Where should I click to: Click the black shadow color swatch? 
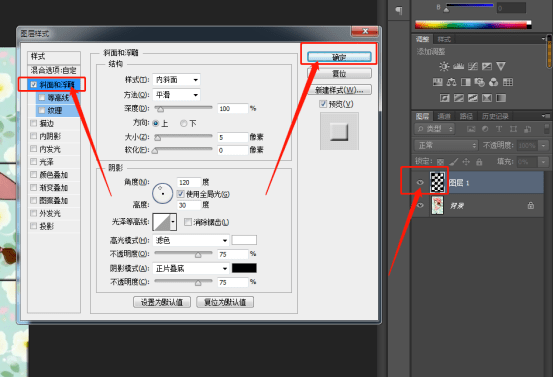244,268
